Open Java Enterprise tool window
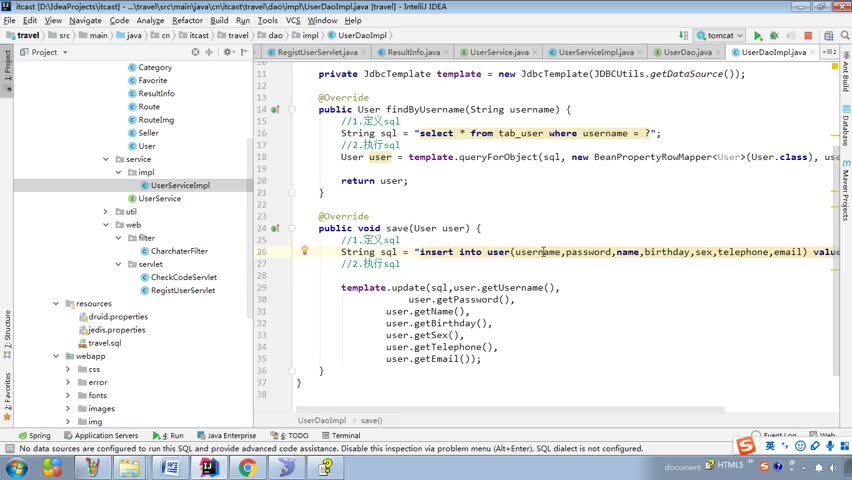The width and height of the screenshot is (852, 480). pyautogui.click(x=227, y=435)
